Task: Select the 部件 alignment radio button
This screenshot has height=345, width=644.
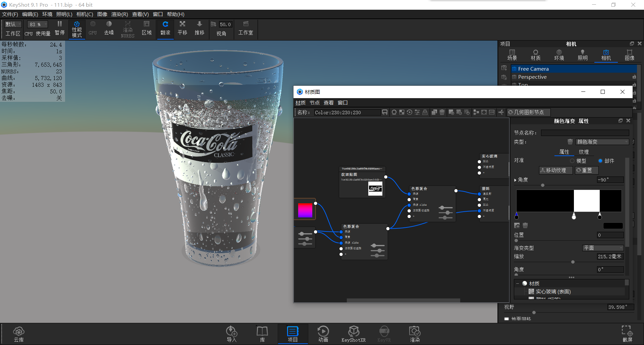Action: point(601,160)
